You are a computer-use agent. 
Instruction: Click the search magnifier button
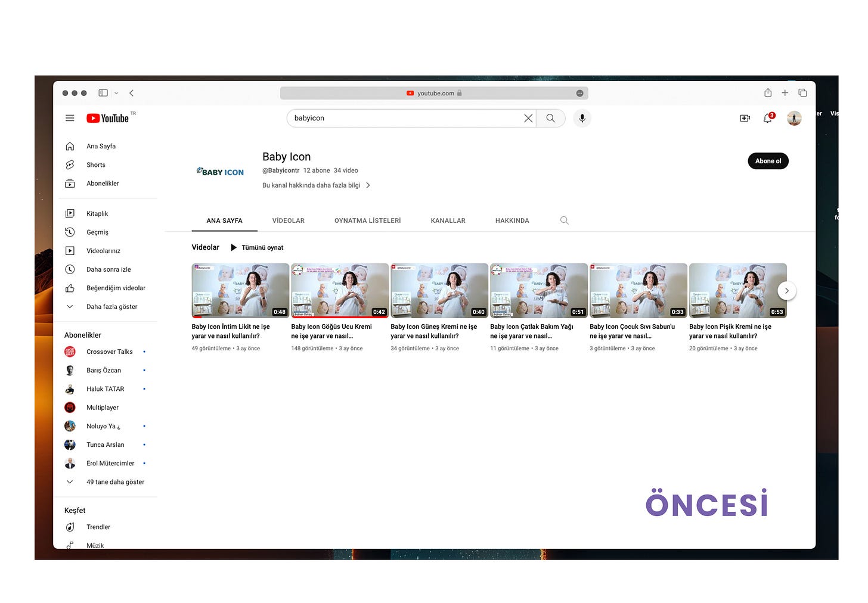(550, 118)
